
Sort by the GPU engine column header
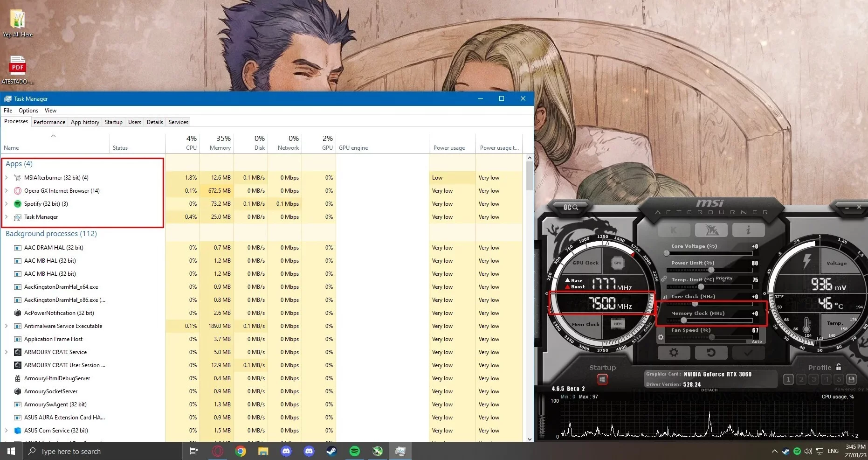coord(382,143)
